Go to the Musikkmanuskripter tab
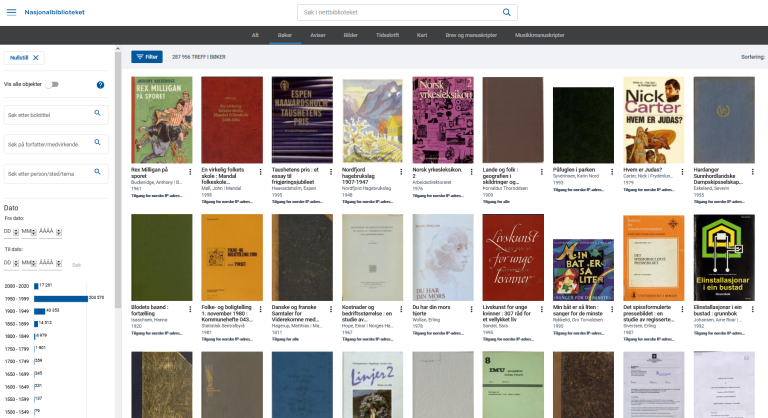Image resolution: width=768 pixels, height=418 pixels. pyautogui.click(x=540, y=35)
